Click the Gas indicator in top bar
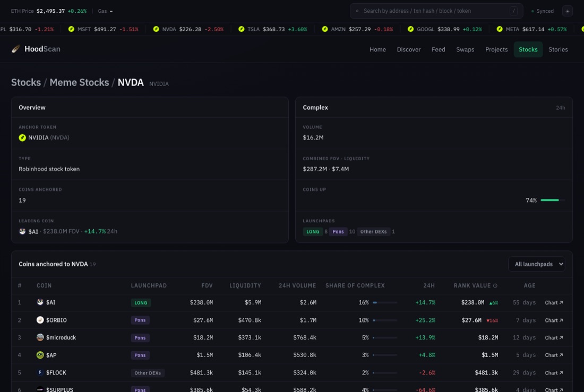The image size is (584, 392). coord(105,11)
